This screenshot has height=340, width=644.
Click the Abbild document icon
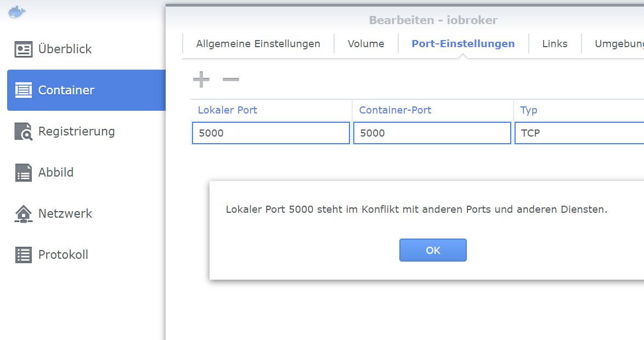click(24, 172)
